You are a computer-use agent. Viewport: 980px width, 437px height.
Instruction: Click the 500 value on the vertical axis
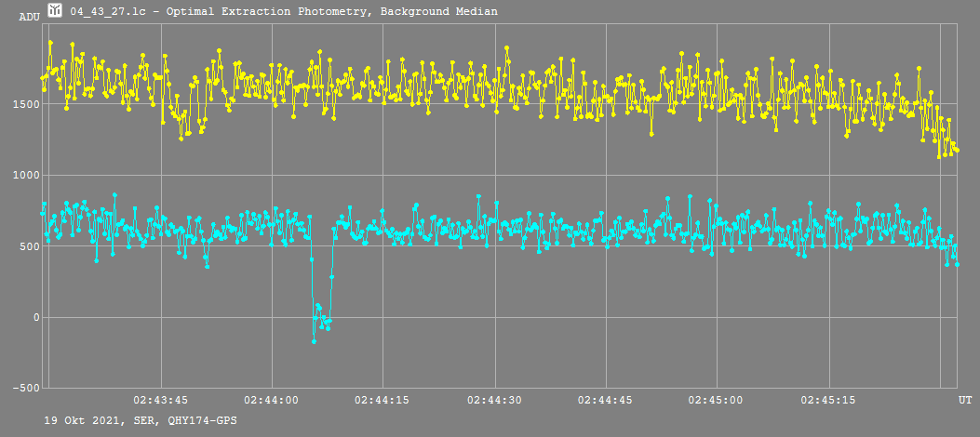(x=28, y=246)
